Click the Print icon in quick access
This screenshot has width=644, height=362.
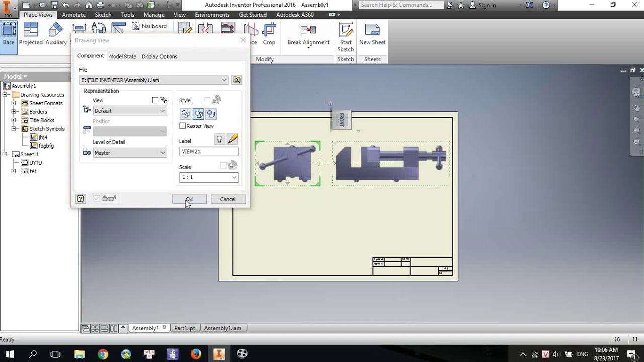(x=100, y=5)
